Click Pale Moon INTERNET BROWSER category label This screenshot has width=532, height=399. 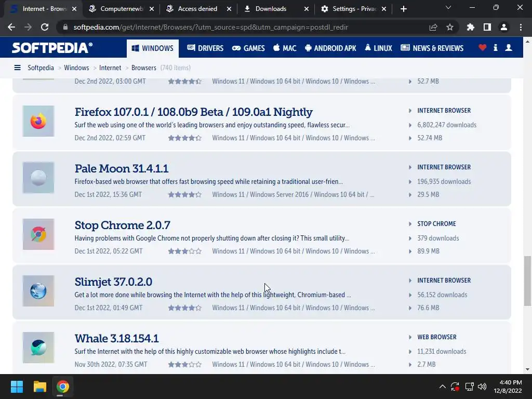click(x=444, y=167)
